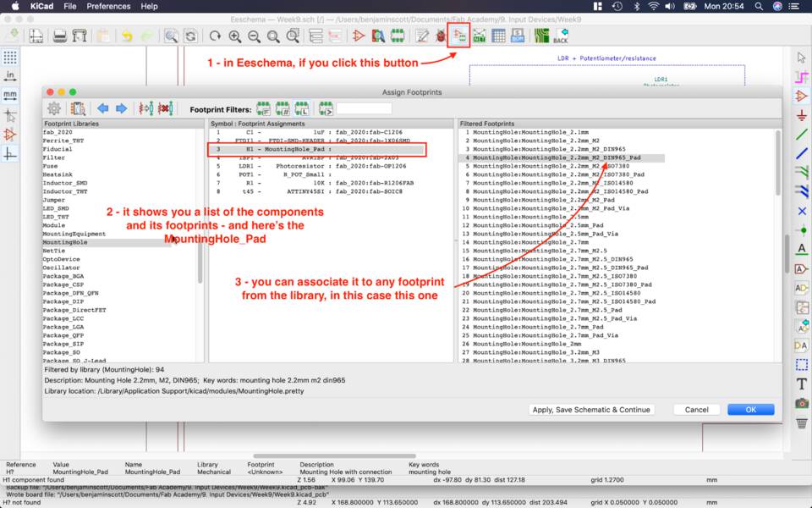Toggle footprint filter by name pattern
The height and width of the screenshot is (508, 812).
326,109
